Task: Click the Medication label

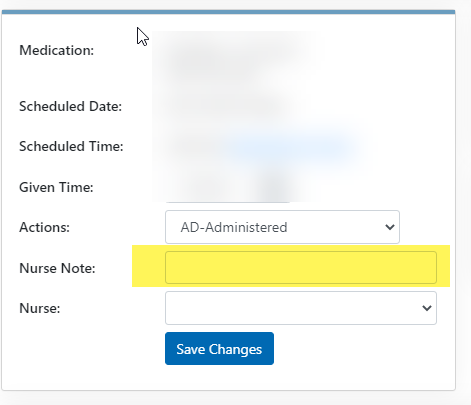Action: coord(56,50)
